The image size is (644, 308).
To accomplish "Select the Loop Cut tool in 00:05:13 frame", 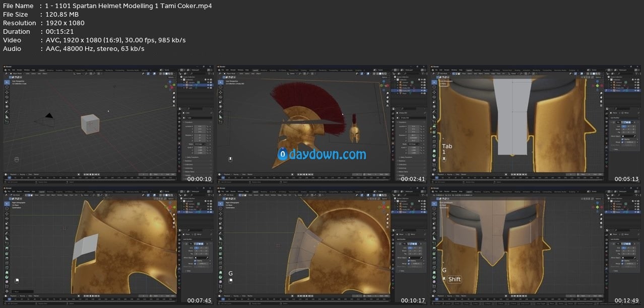I will point(434,142).
